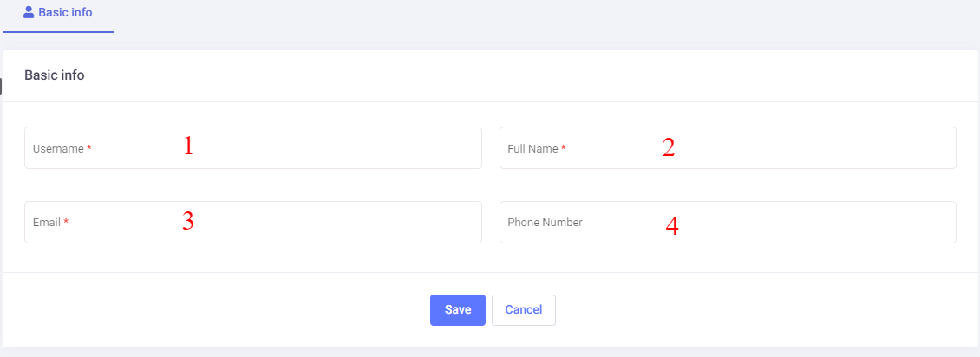This screenshot has height=357, width=980.
Task: Save the basic info form
Action: [x=457, y=310]
